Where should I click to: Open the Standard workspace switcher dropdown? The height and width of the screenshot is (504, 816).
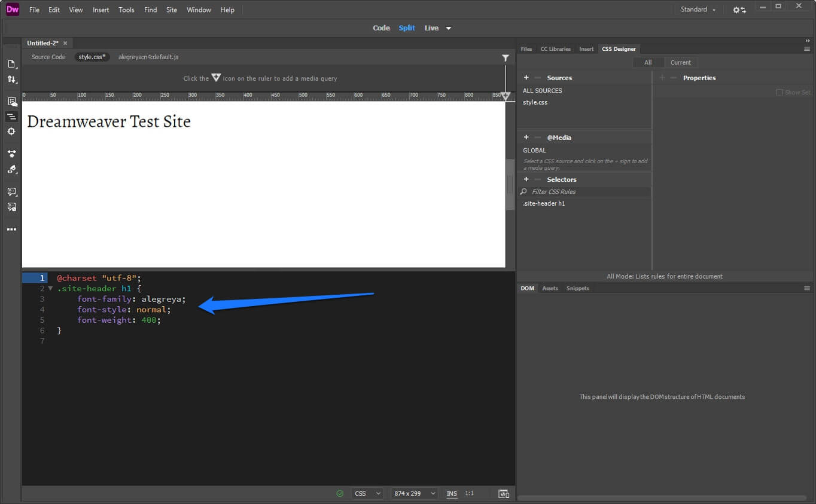698,10
